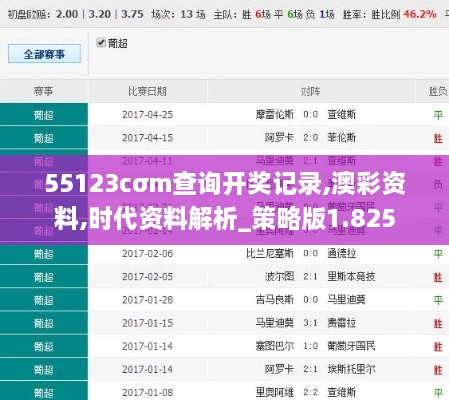Select the 赛事 column header
This screenshot has height=400, width=449.
43,91
